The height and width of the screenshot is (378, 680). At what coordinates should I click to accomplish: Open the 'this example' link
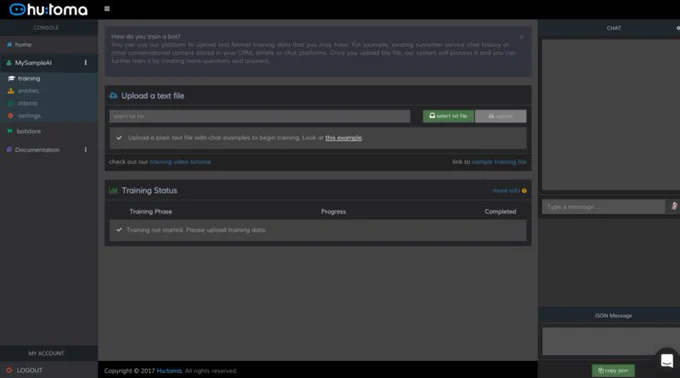point(343,138)
